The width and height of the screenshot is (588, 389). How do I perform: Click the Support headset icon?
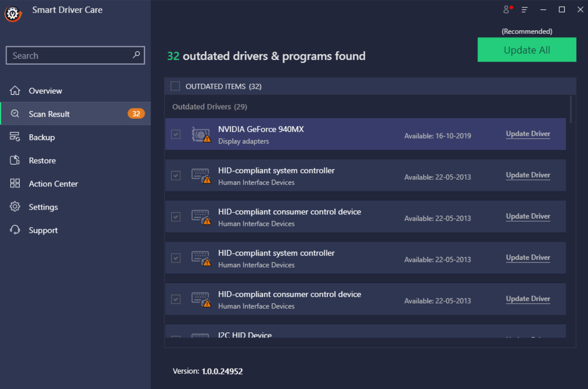click(15, 230)
